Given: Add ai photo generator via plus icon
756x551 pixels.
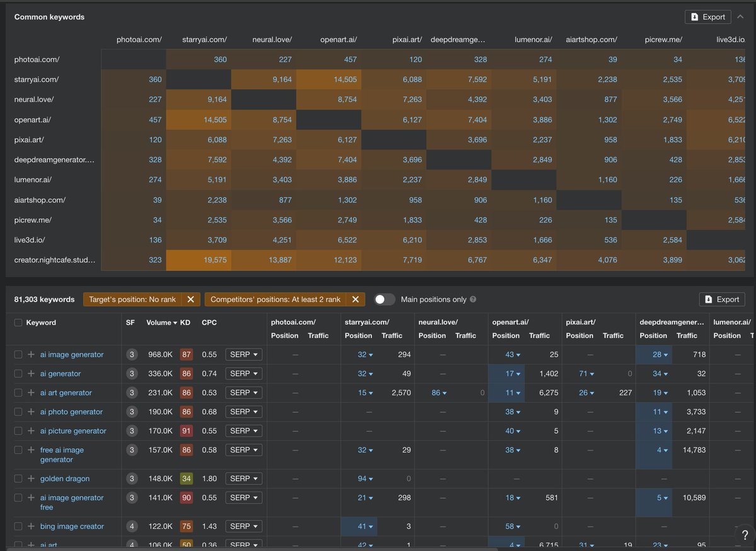Looking at the screenshot, I should click(31, 412).
